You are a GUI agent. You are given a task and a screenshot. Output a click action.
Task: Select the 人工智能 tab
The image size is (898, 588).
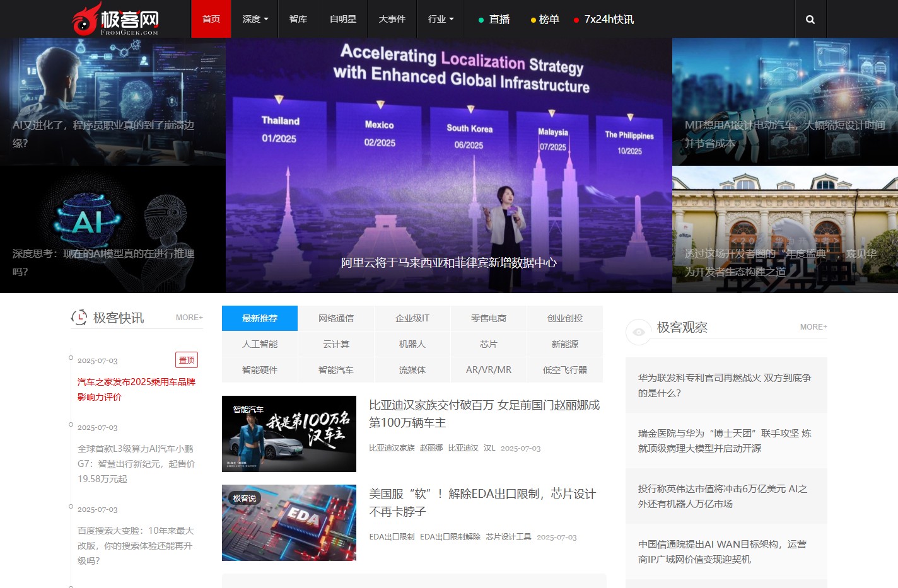coord(260,344)
